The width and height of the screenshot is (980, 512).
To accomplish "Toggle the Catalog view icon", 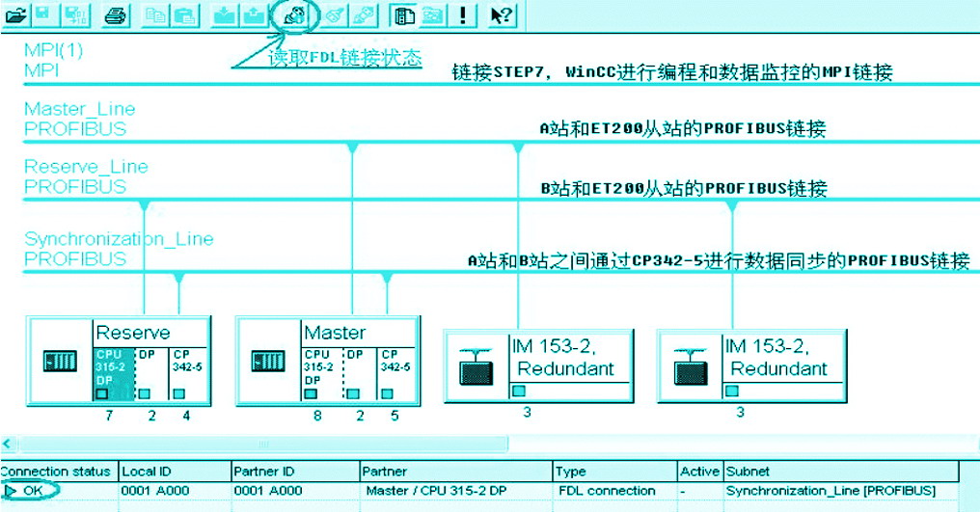I will click(404, 15).
